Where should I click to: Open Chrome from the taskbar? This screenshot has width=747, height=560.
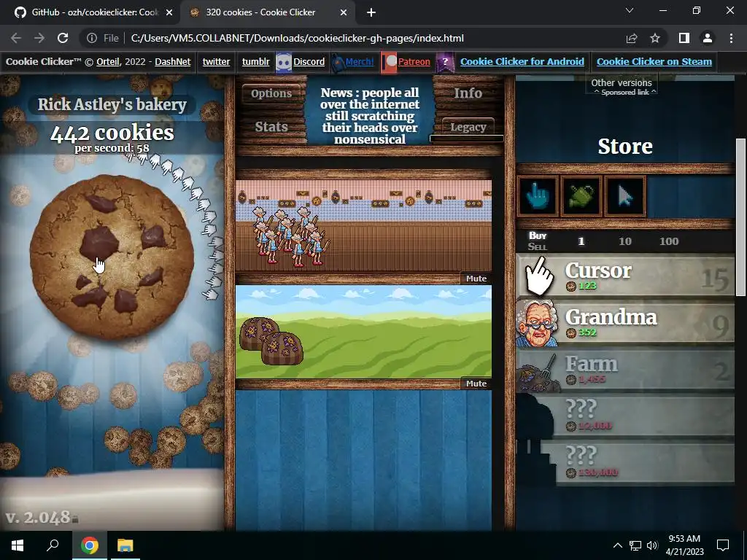89,545
